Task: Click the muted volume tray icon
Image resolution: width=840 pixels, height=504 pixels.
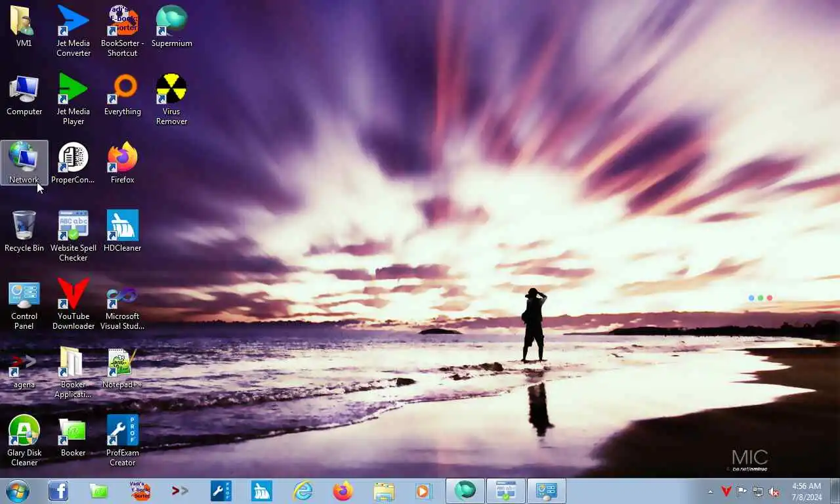Action: (x=774, y=492)
